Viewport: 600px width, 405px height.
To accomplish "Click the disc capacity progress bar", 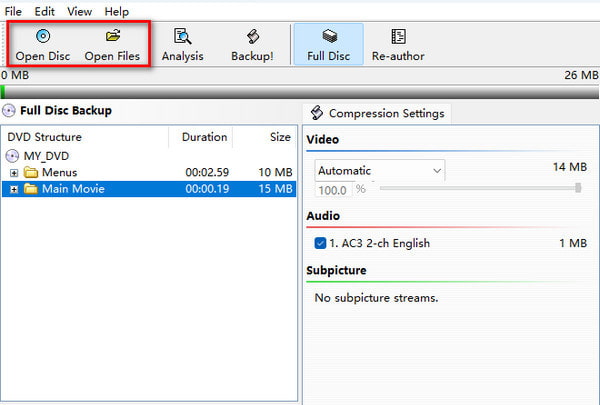I will point(300,92).
